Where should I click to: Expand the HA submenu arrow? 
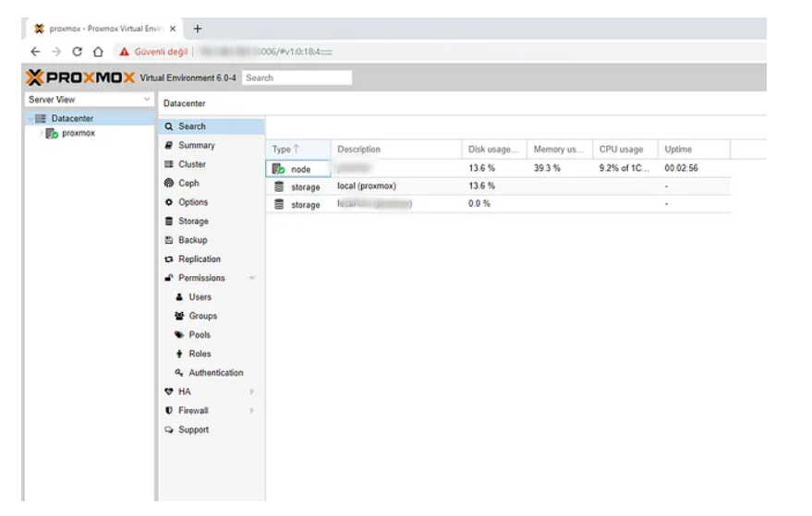coord(251,391)
